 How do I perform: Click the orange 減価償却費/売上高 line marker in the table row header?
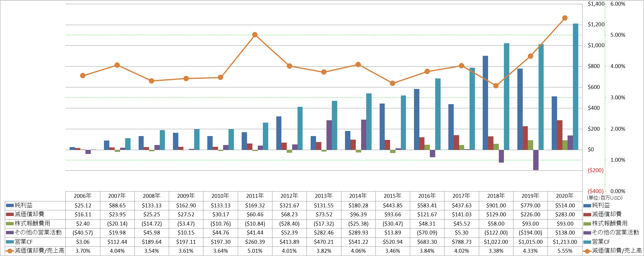(10, 251)
